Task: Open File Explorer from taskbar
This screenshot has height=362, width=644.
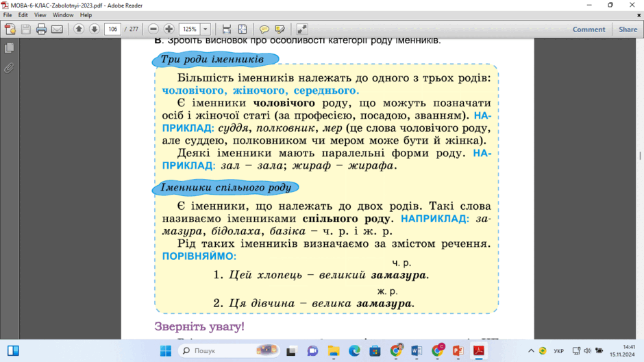Action: click(x=334, y=351)
